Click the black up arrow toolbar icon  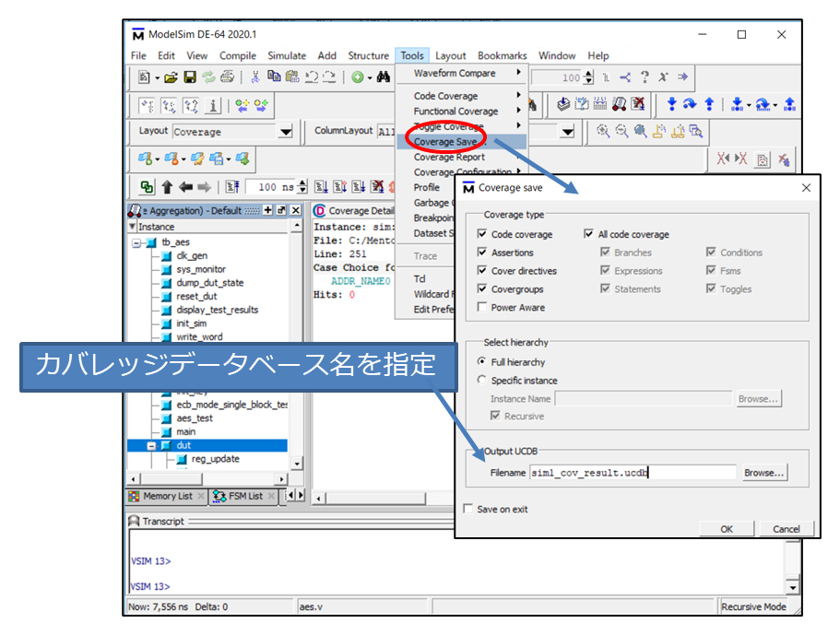coord(167,187)
